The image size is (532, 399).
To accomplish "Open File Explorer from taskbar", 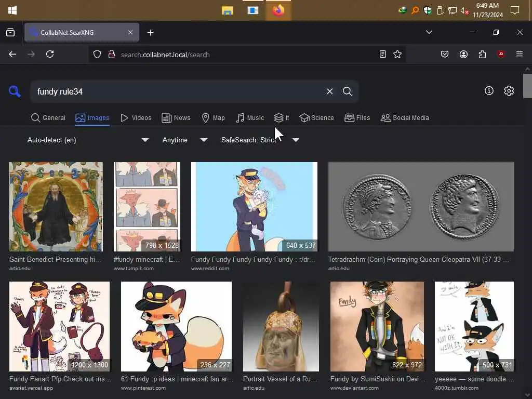I will [x=228, y=10].
